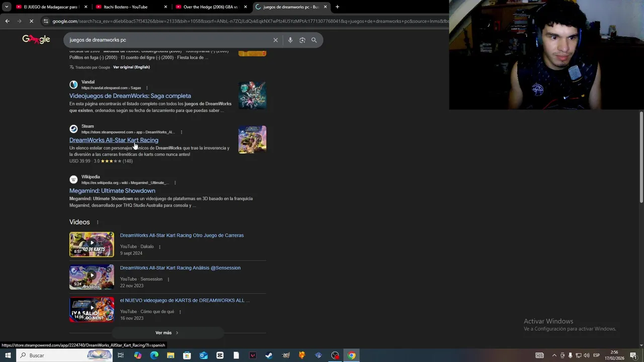Start voice search with the microphone

pyautogui.click(x=290, y=40)
